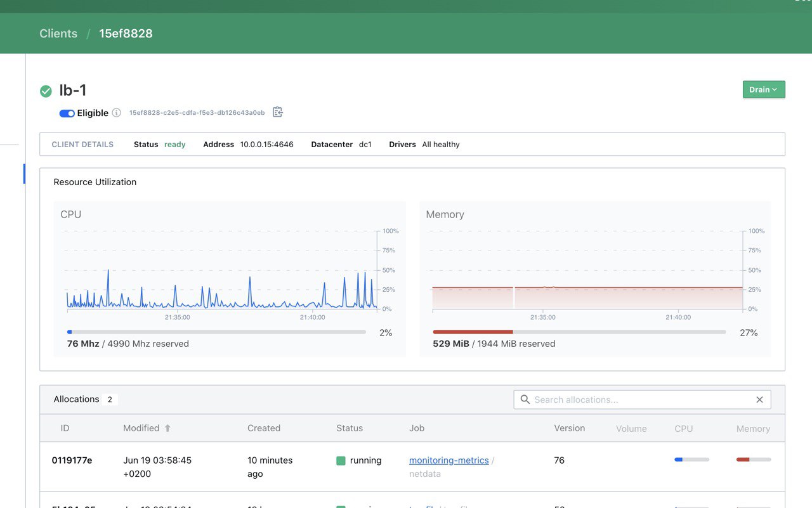The width and height of the screenshot is (812, 508).
Task: Click the datacenter value dc1
Action: point(365,145)
